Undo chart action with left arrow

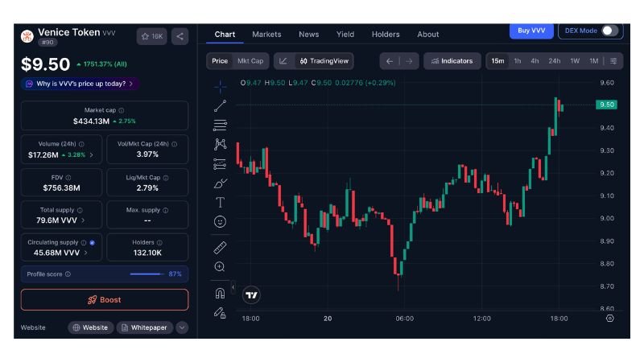pos(390,61)
